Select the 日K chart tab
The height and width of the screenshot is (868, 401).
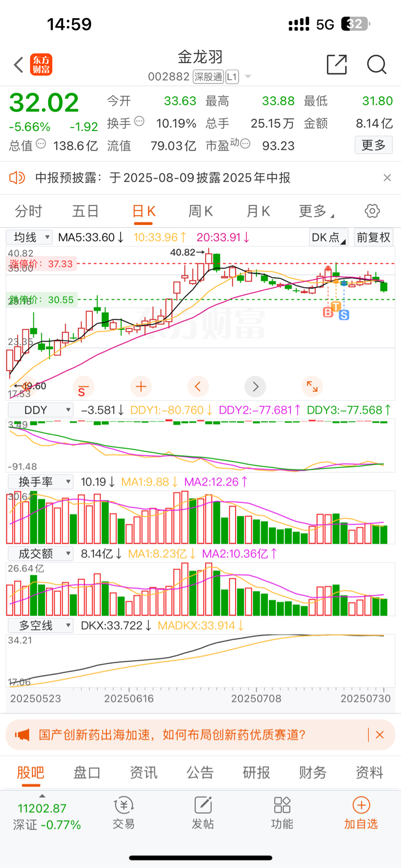144,211
